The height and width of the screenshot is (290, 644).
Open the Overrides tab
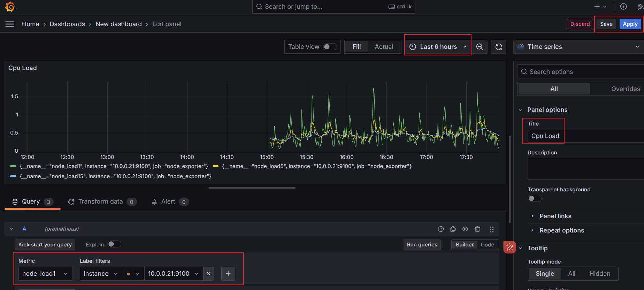pos(625,89)
